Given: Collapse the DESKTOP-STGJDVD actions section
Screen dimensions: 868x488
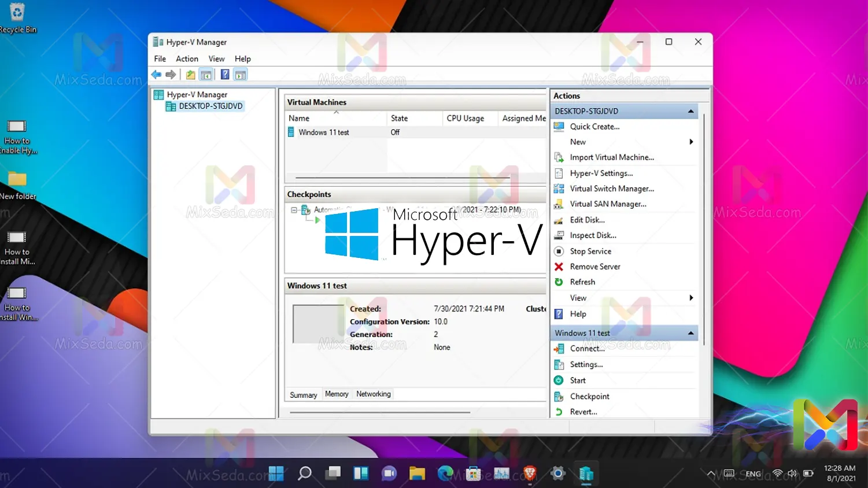Looking at the screenshot, I should coord(690,111).
